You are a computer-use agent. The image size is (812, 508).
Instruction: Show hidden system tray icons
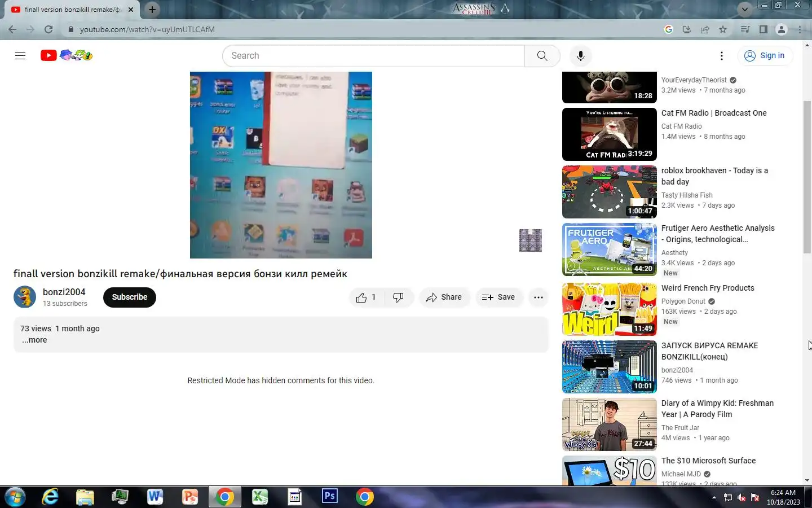click(x=714, y=497)
